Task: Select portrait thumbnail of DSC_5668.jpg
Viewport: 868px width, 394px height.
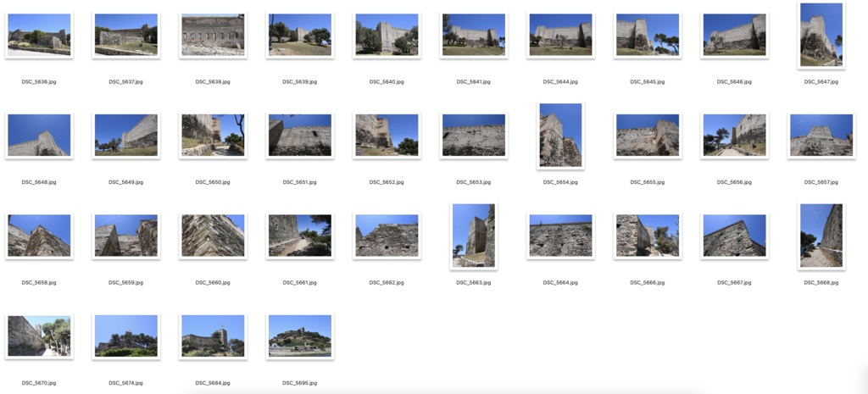Action: tap(821, 236)
